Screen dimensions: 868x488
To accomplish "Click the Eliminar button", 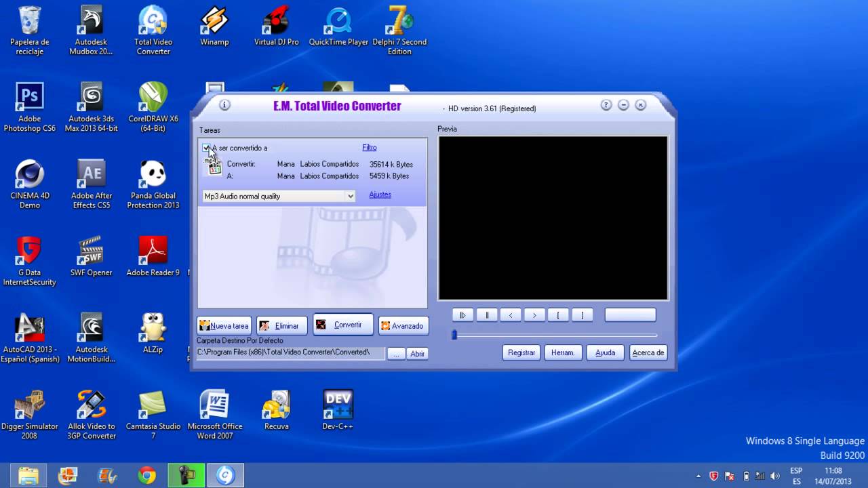I will 281,325.
